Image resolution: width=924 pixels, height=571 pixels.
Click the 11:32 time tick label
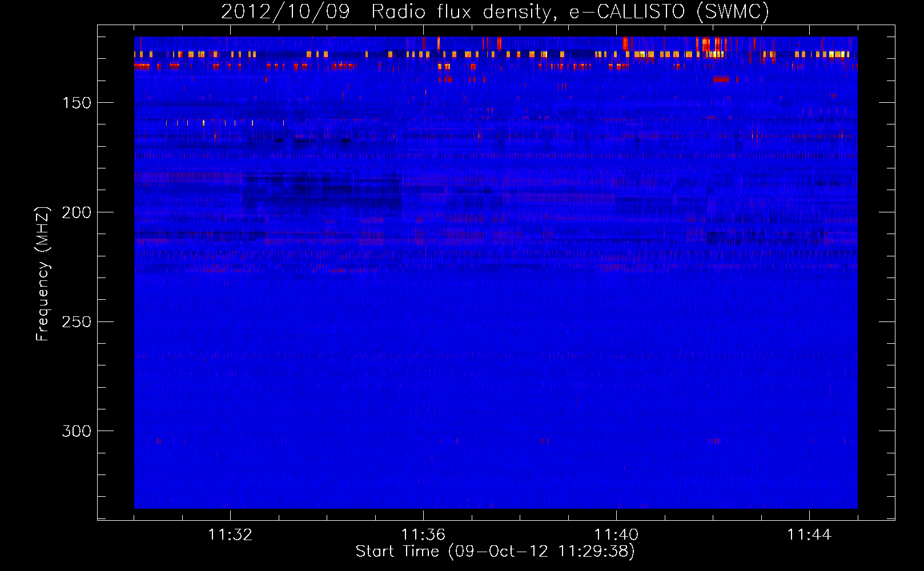click(230, 535)
